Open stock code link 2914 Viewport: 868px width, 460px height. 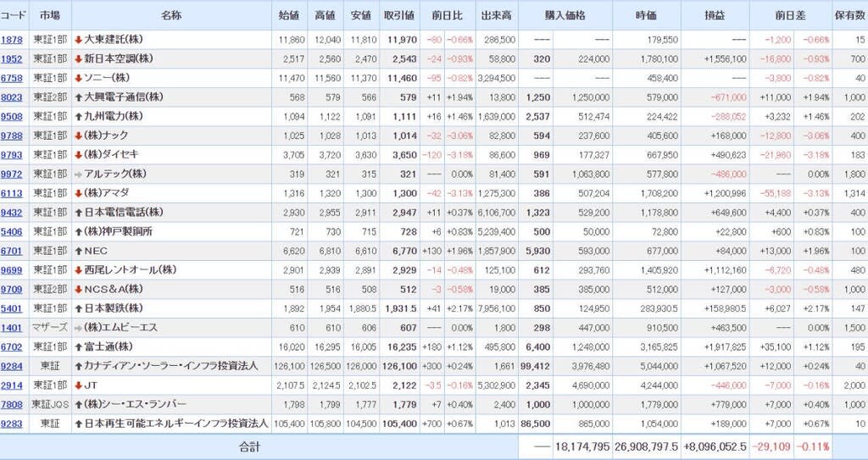[11, 385]
